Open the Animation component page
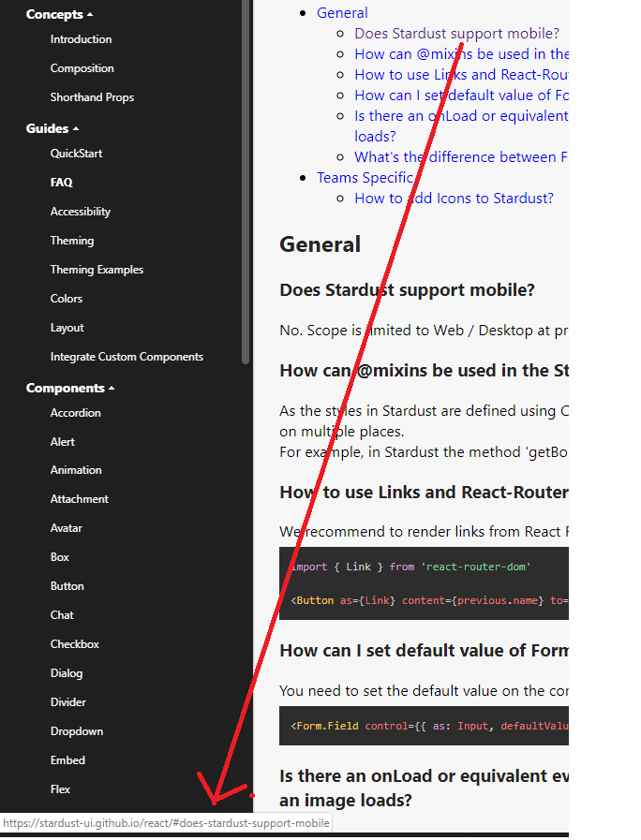Viewport: 641px width, 840px height. (76, 470)
